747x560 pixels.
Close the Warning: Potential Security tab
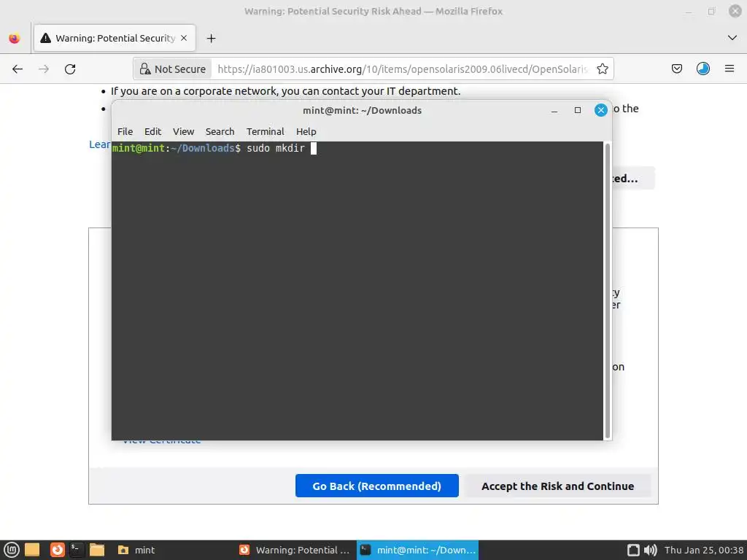click(x=184, y=38)
